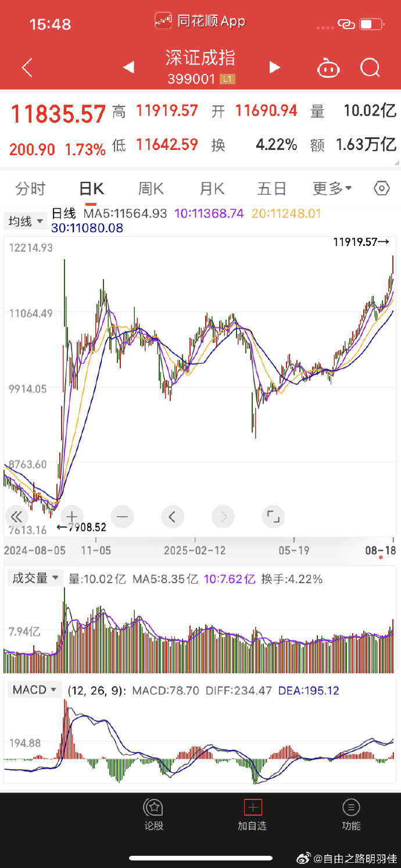Tap the back arrow to exit quote page
The image size is (401, 868).
26,67
